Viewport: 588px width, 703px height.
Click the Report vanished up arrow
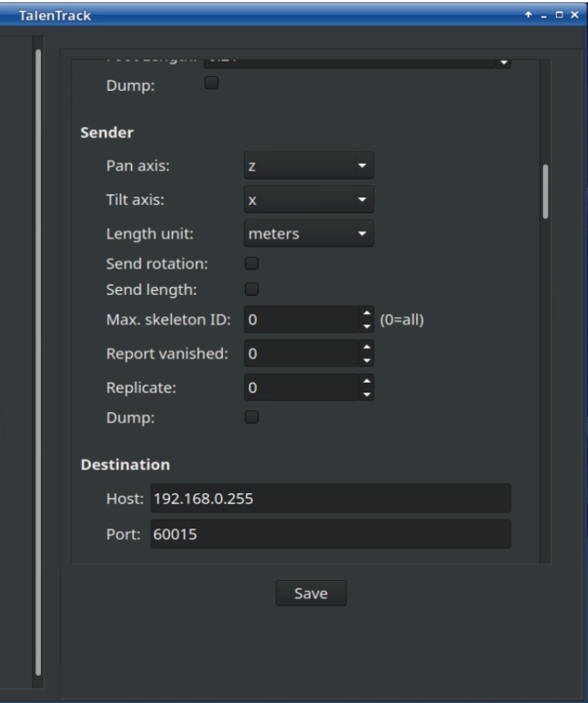(x=366, y=348)
